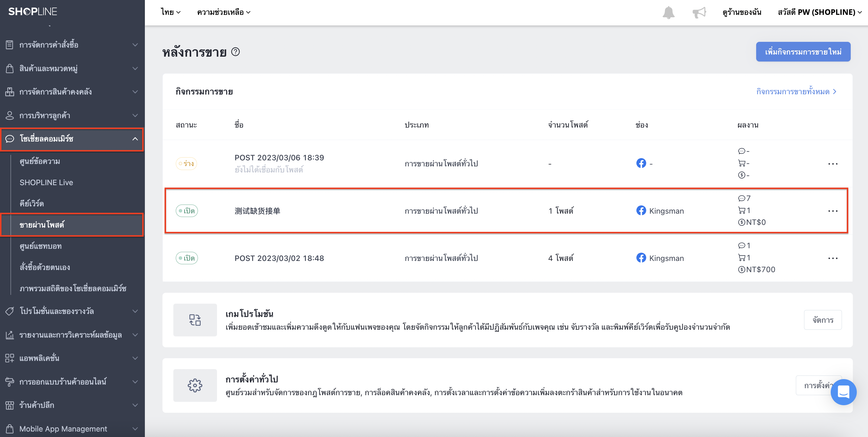The height and width of the screenshot is (437, 868).
Task: Open คีย์เวิร์ด submenu item
Action: [x=32, y=204]
